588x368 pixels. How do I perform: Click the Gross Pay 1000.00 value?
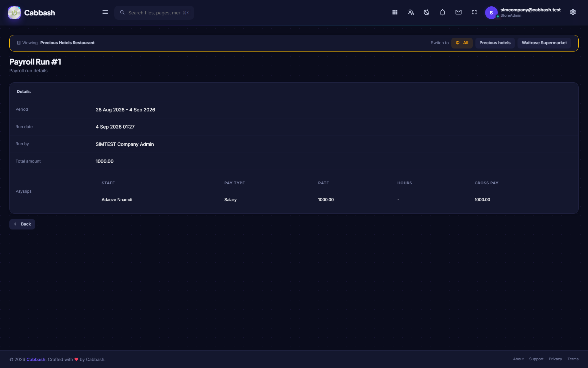pos(482,200)
